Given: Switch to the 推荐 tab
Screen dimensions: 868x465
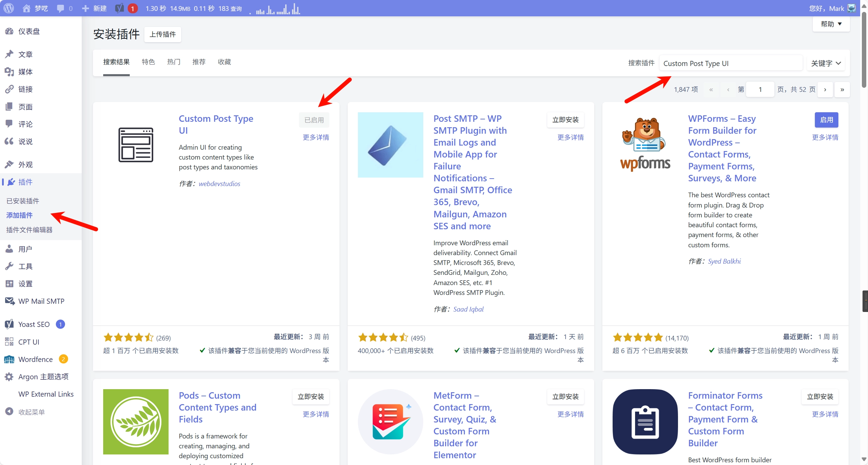Looking at the screenshot, I should click(x=199, y=62).
